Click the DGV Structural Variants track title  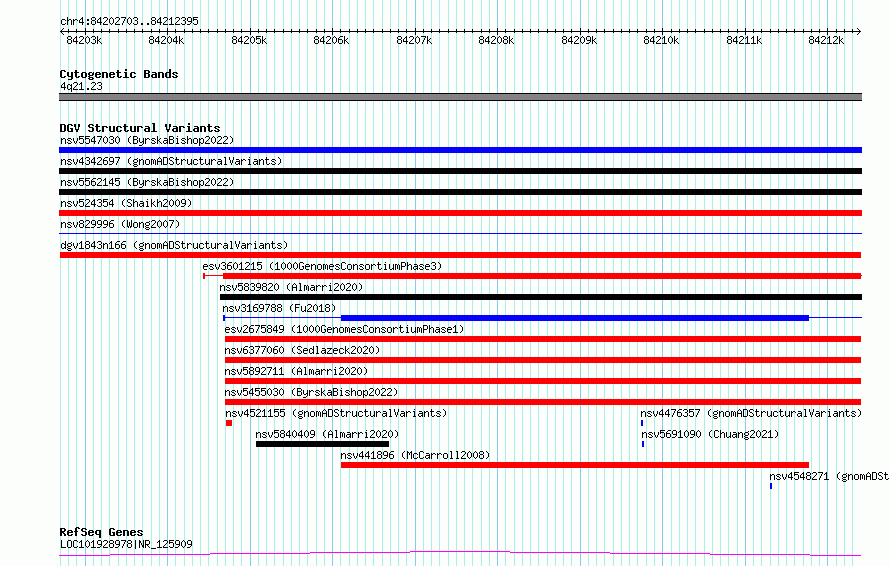click(x=140, y=128)
